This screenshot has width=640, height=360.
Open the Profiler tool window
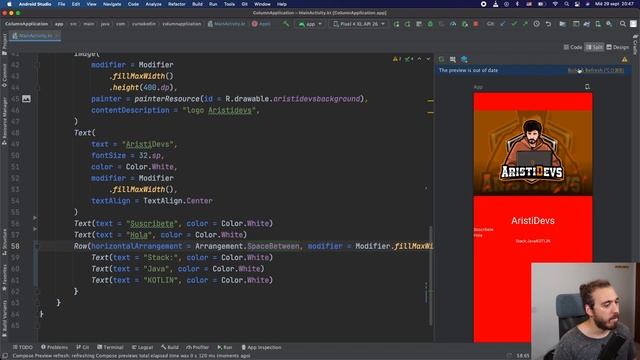[198, 347]
